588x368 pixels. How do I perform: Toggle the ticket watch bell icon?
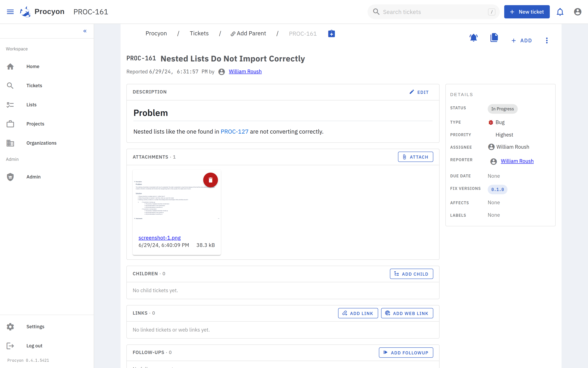tap(473, 38)
